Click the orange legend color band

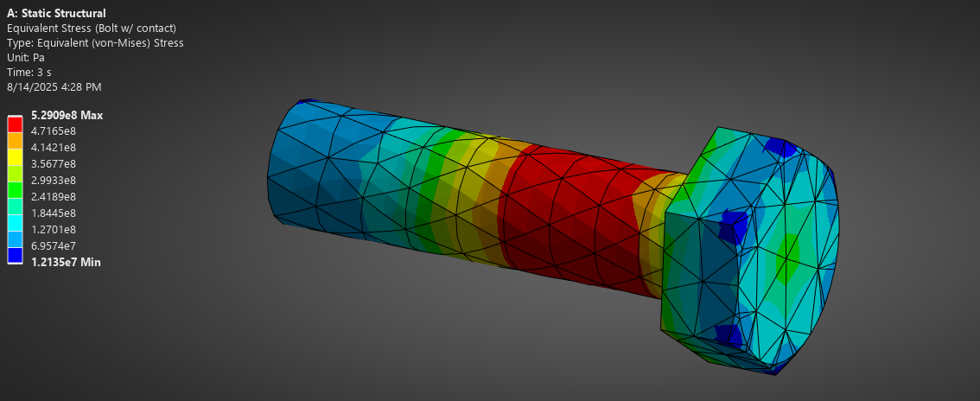click(x=15, y=140)
